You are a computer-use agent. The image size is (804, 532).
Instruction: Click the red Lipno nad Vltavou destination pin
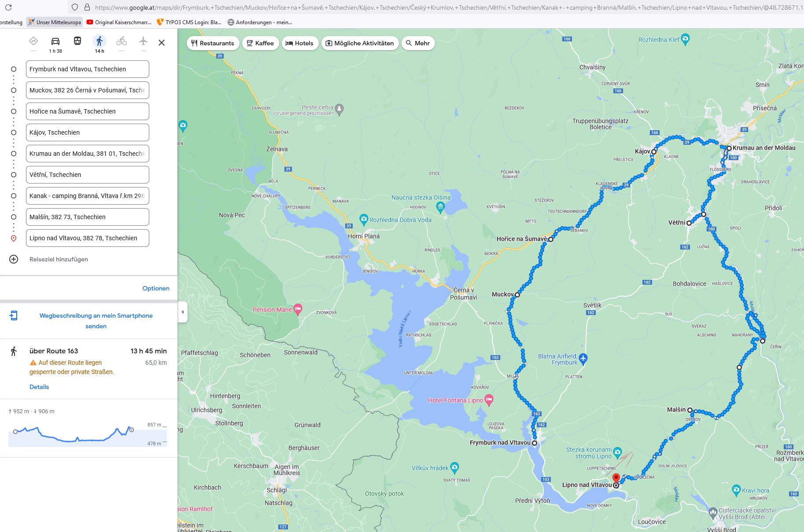tap(616, 478)
